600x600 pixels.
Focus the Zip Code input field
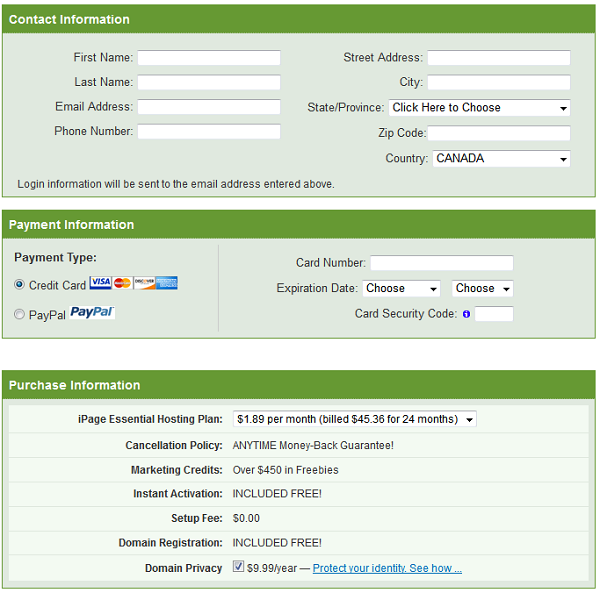(x=499, y=133)
